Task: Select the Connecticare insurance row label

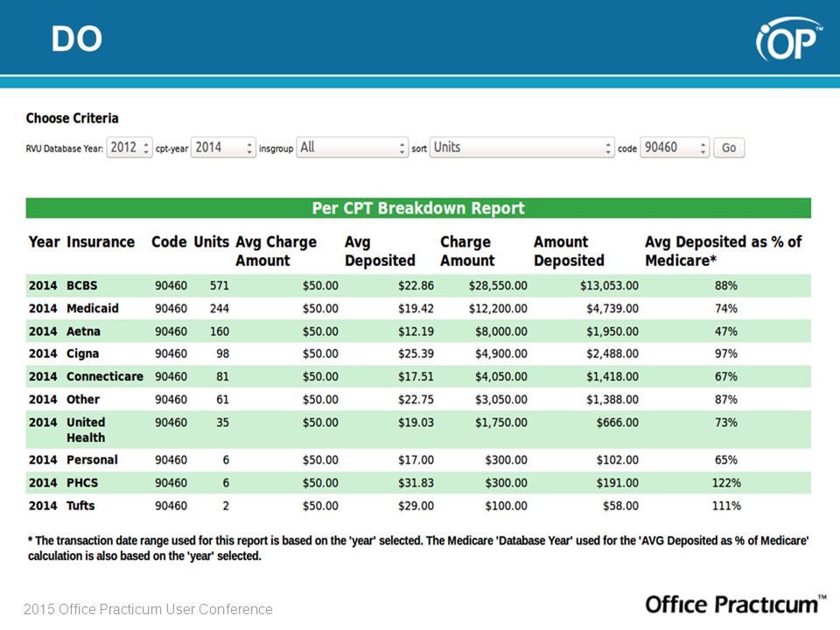Action: coord(105,376)
